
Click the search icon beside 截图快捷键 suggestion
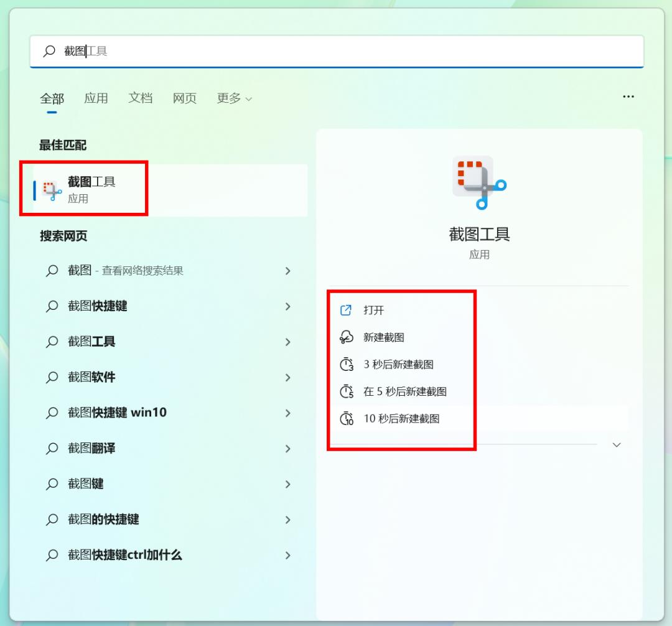[52, 307]
